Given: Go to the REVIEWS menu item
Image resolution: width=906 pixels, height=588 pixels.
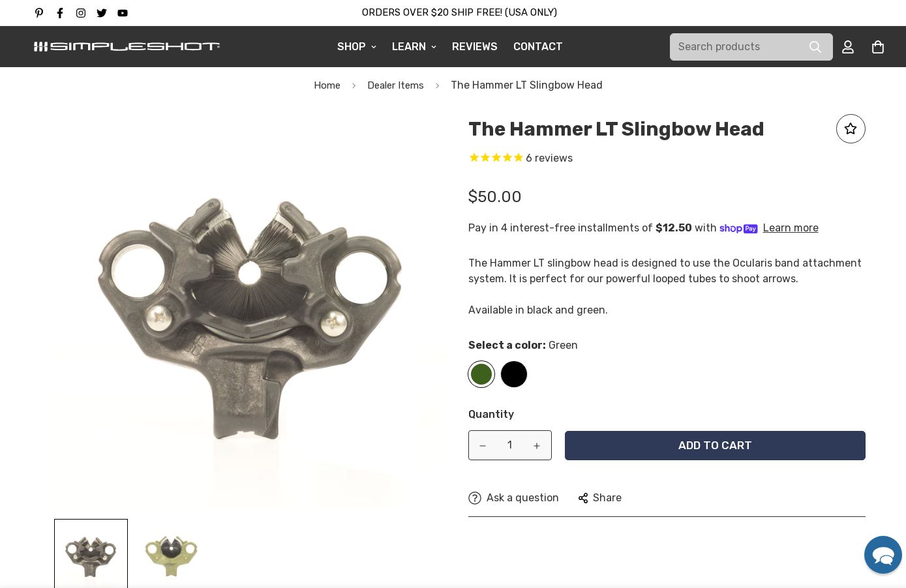Looking at the screenshot, I should pos(475,47).
